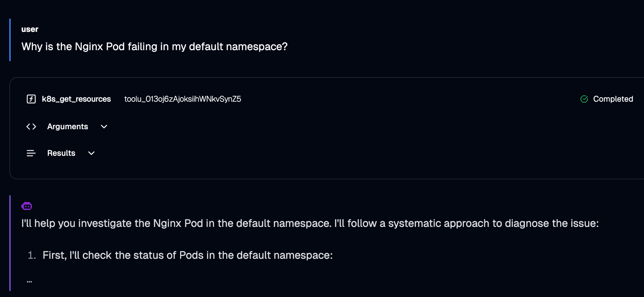Click the purple bar beside the assistant reply
644x297 pixels.
click(x=10, y=243)
